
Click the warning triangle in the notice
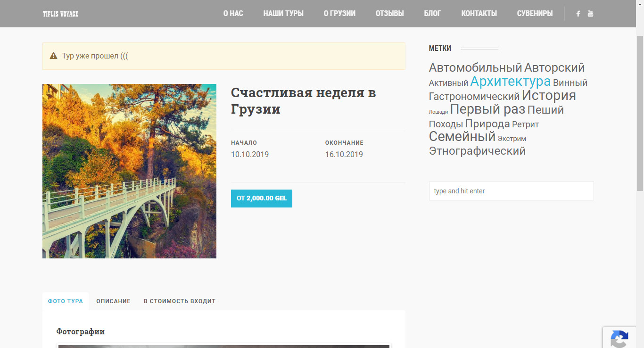click(x=54, y=56)
